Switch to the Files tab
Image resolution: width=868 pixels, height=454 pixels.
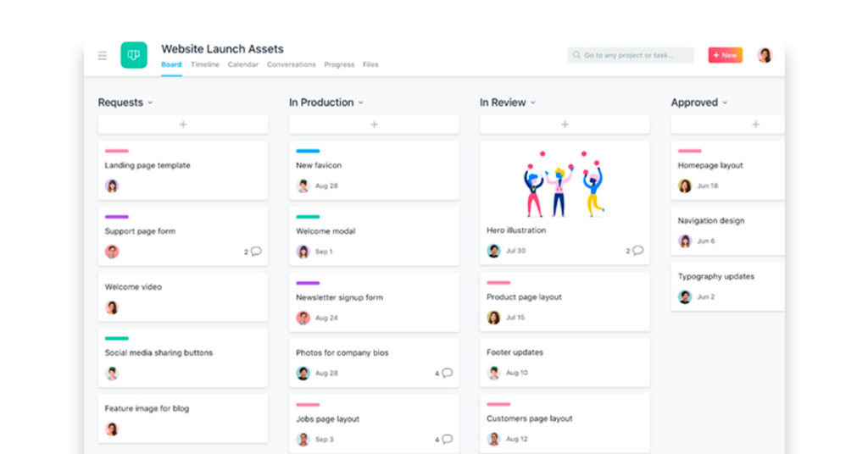(371, 64)
